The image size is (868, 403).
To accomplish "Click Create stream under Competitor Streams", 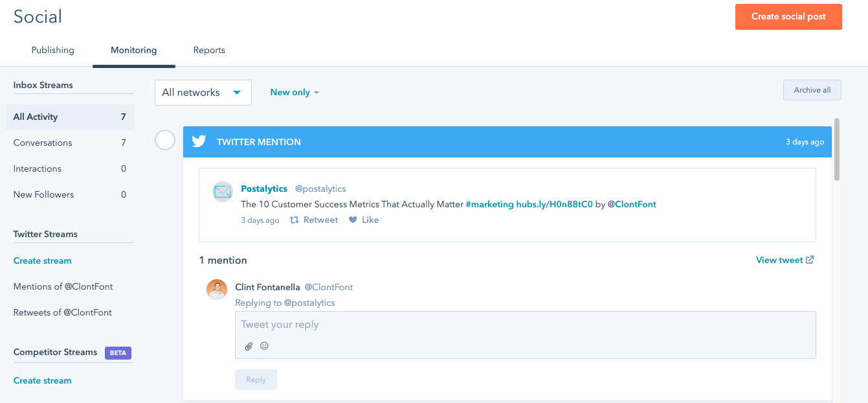I will tap(43, 380).
